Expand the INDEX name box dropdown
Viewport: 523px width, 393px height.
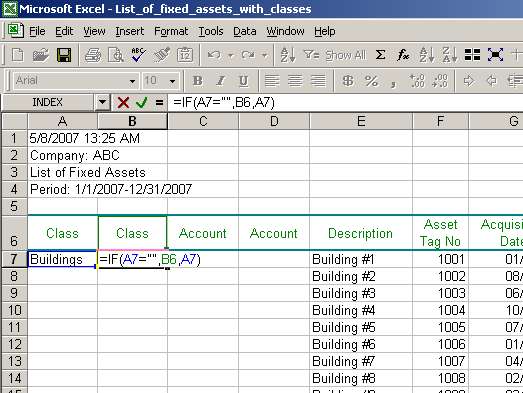coord(102,102)
